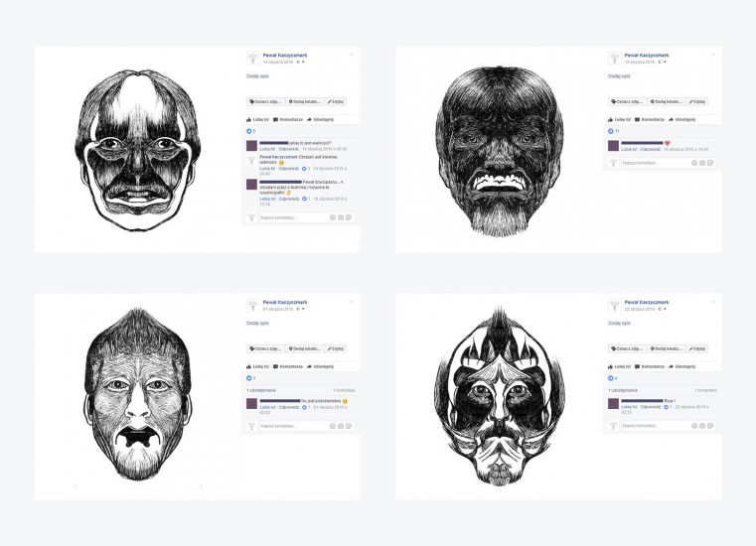
Task: Click sticker icon in 22 stycznia comment box
Action: (710, 426)
